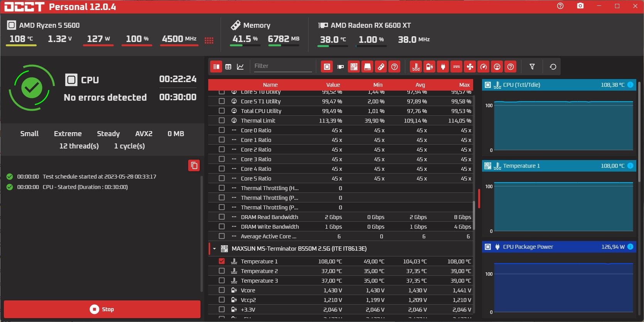
Task: Toggle CPU sensors filter icon
Action: point(327,67)
